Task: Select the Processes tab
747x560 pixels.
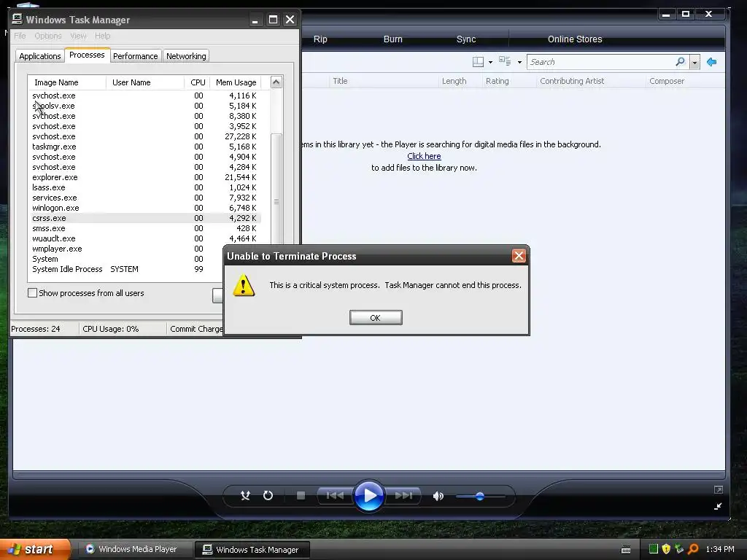Action: coord(88,55)
